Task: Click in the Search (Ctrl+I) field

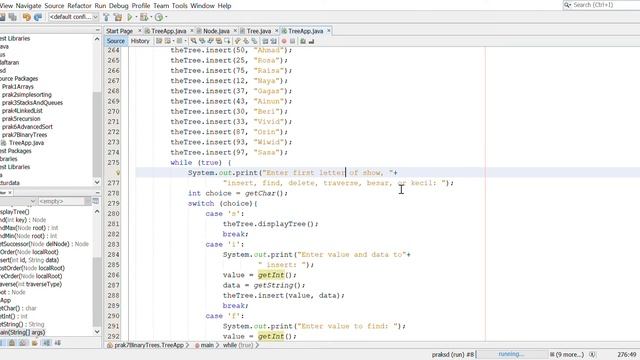Action: pyautogui.click(x=604, y=5)
